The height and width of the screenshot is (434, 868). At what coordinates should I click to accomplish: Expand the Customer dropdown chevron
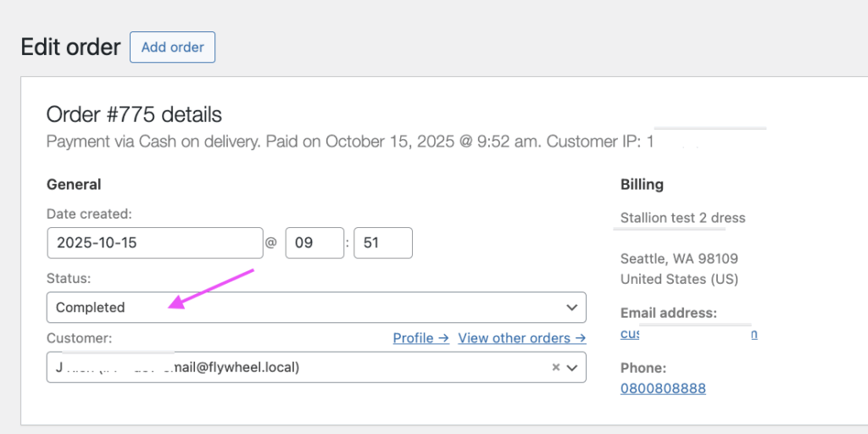pos(572,368)
